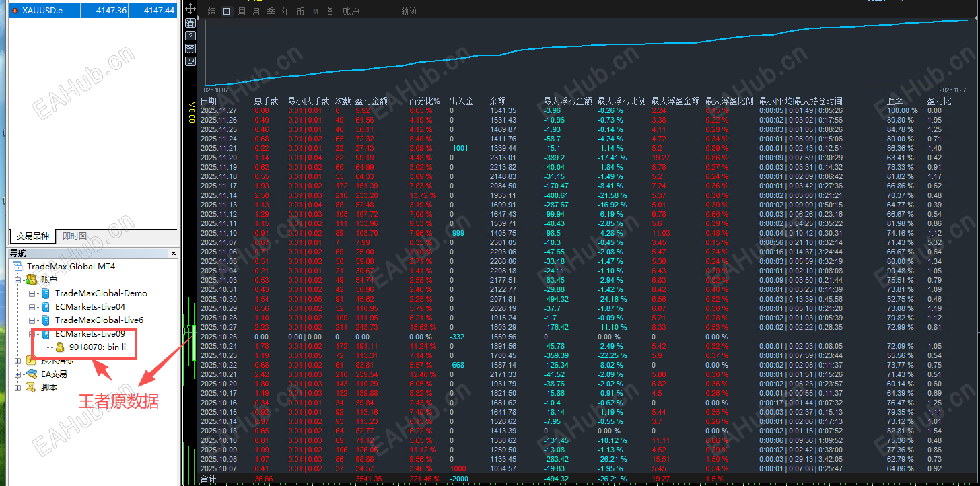The width and height of the screenshot is (980, 486).
Task: Click the 合计 total row label
Action: (208, 479)
